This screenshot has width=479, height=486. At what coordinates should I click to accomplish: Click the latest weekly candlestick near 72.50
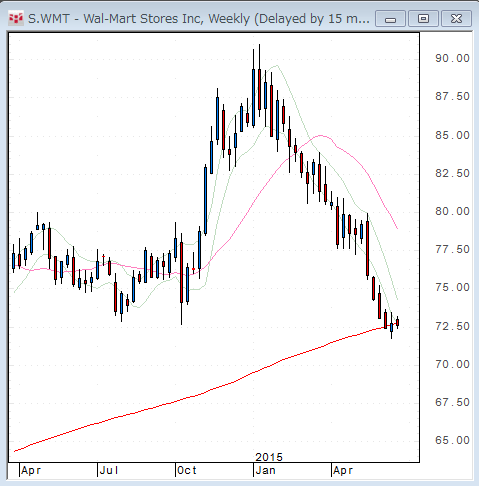coord(397,322)
